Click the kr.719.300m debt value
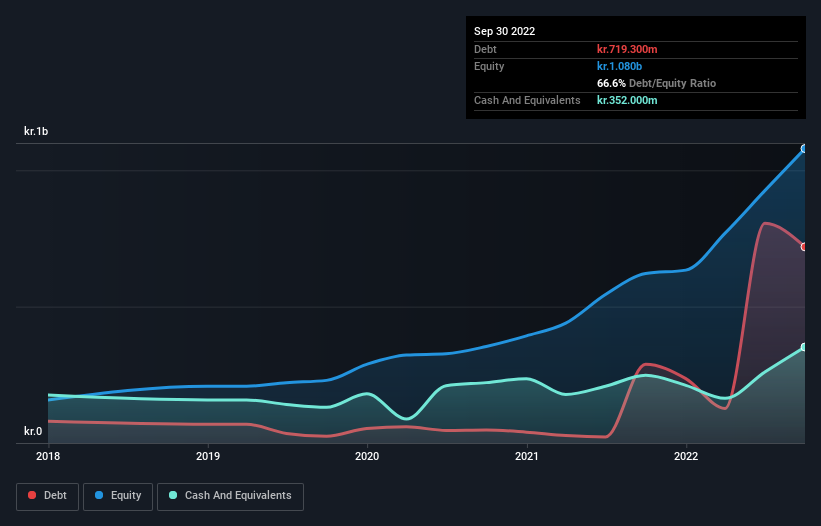This screenshot has height=526, width=821. [x=627, y=49]
